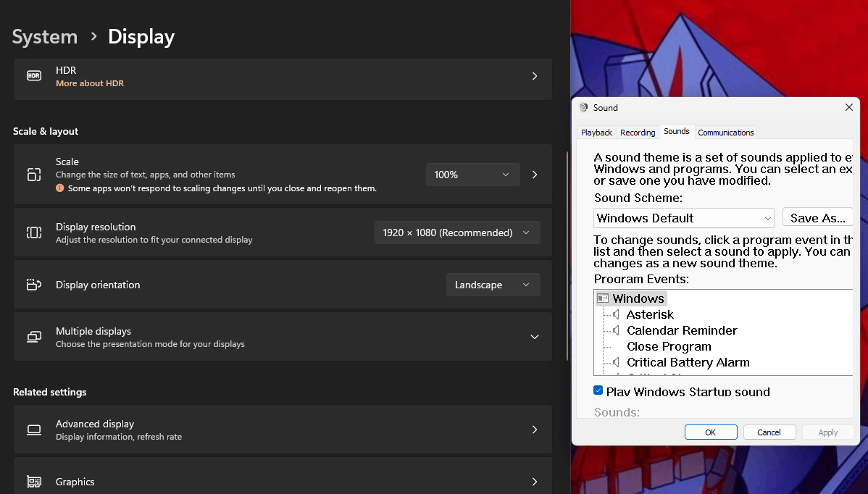The width and height of the screenshot is (868, 494).
Task: Click the Advanced display laptop icon
Action: click(x=34, y=430)
